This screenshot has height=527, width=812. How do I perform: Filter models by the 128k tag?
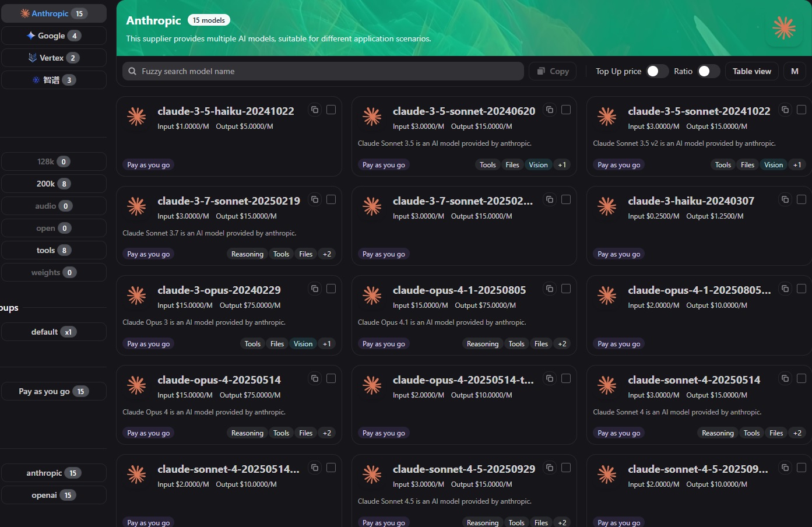tap(54, 161)
